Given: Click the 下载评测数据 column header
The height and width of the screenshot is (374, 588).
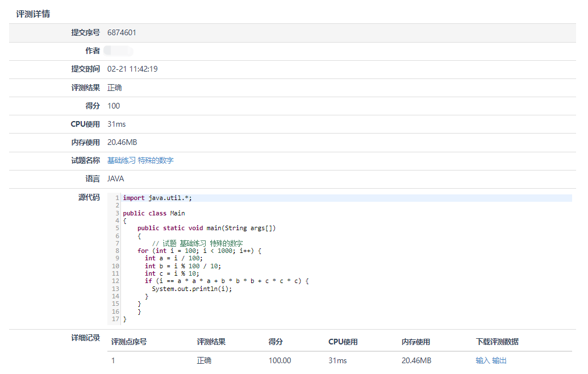Looking at the screenshot, I should pyautogui.click(x=497, y=342).
